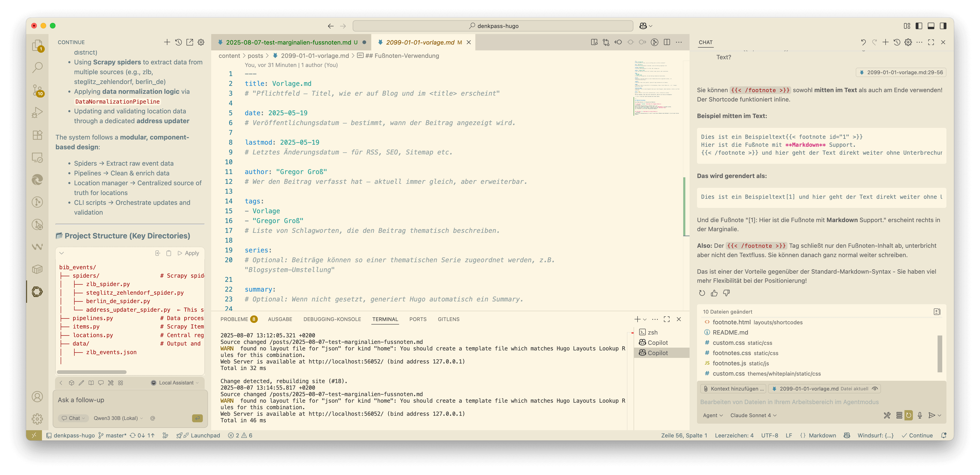Give thumbs down to the chat response

click(726, 293)
